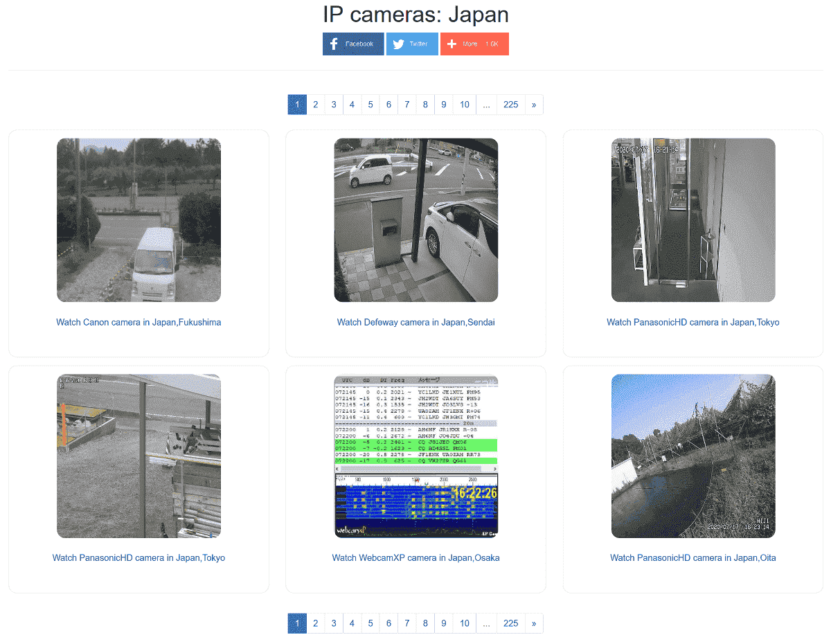This screenshot has height=644, width=831.
Task: Click next page arrow in bottom pagination
Action: point(534,623)
